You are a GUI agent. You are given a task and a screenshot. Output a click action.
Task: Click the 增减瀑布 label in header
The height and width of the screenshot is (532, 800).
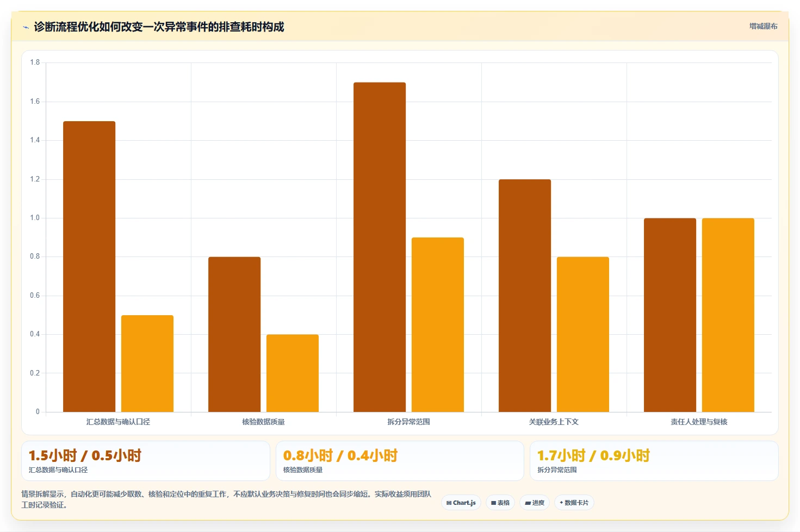(763, 26)
